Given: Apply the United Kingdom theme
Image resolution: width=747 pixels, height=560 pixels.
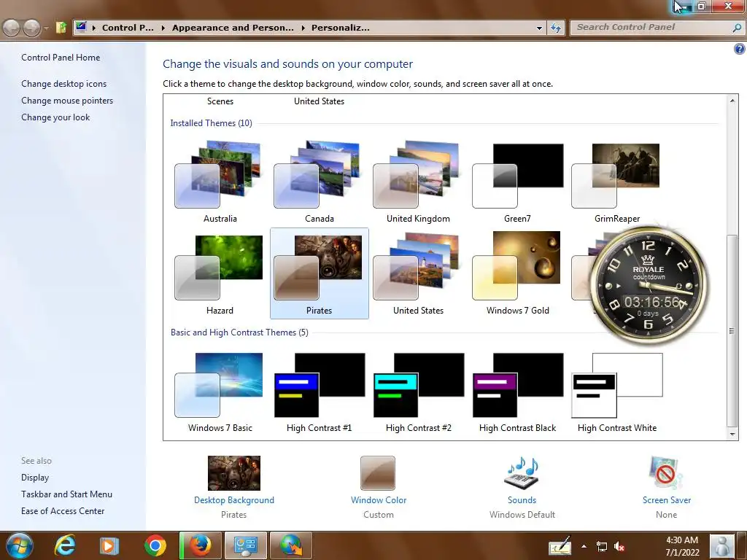Looking at the screenshot, I should [x=418, y=182].
